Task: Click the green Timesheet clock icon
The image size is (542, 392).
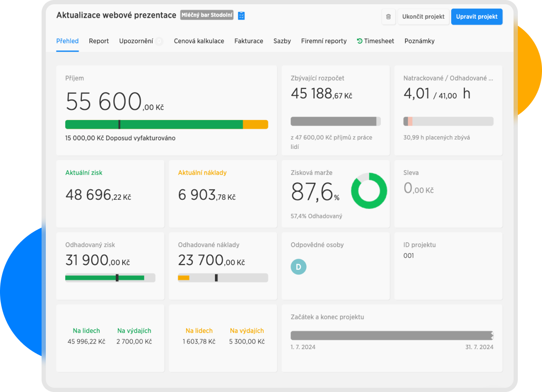Action: [x=360, y=41]
